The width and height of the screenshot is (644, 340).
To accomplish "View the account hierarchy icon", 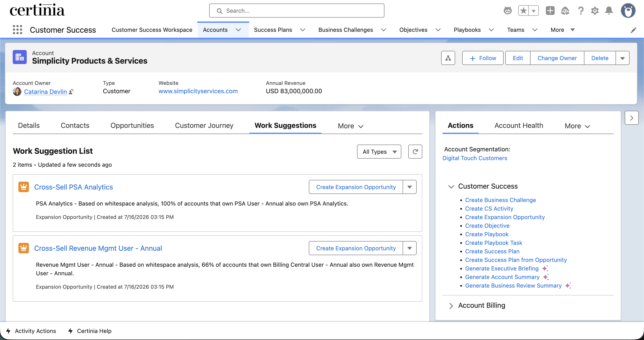I will click(448, 58).
